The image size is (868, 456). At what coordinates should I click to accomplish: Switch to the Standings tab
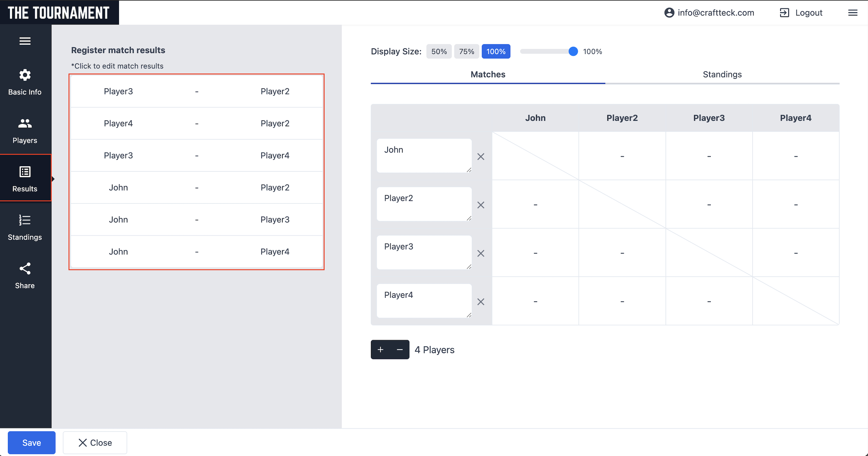click(722, 74)
